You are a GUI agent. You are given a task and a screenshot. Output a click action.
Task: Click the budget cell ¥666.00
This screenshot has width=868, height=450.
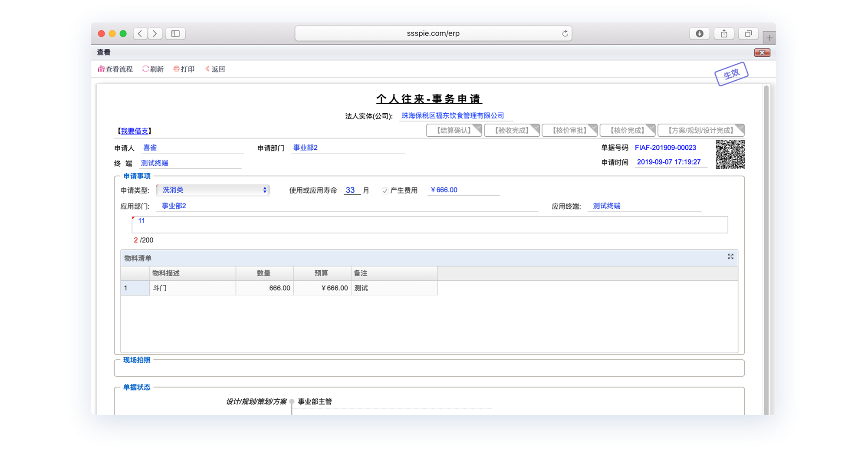322,288
